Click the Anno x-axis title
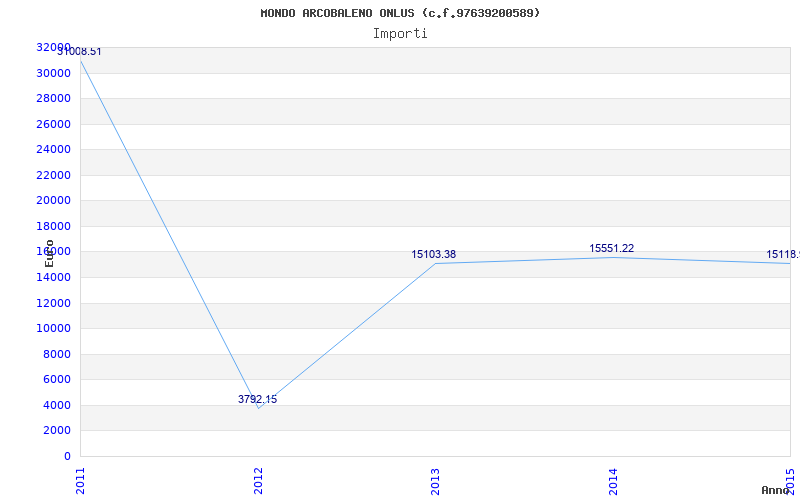 coord(775,490)
